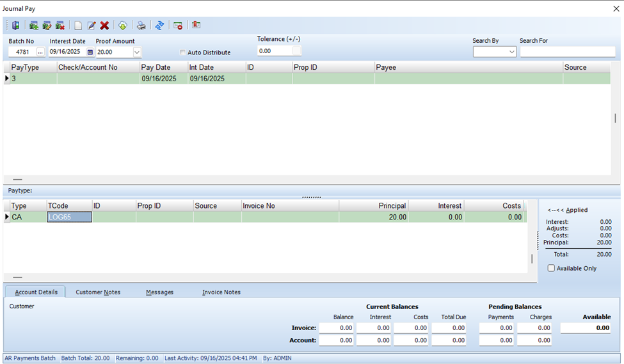Open the Interest Date calendar picker
624x364 pixels.
pyautogui.click(x=90, y=52)
